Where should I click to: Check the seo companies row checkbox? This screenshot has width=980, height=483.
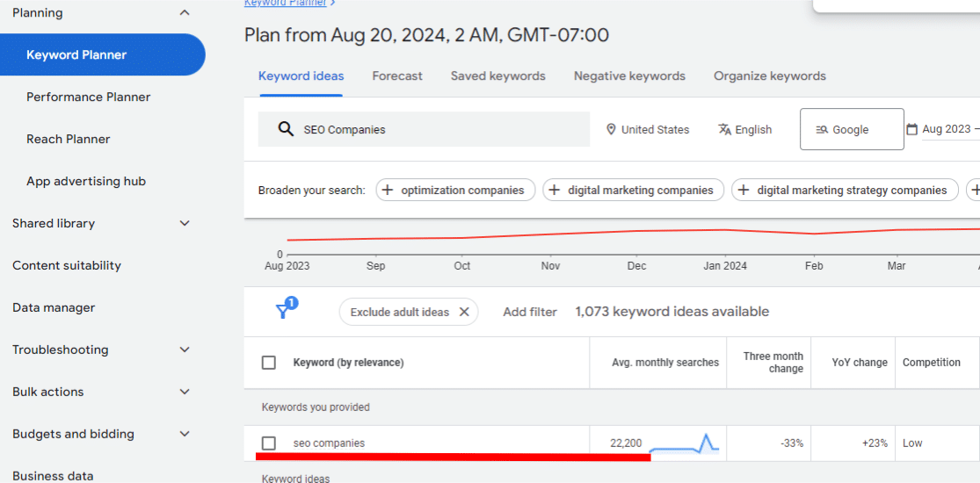point(269,443)
